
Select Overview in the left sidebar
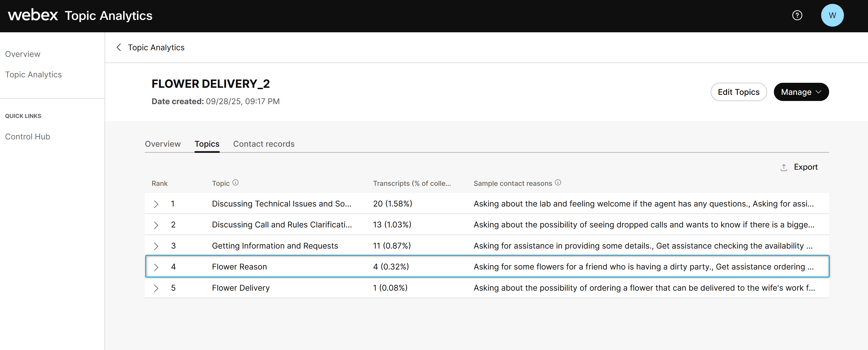click(23, 54)
